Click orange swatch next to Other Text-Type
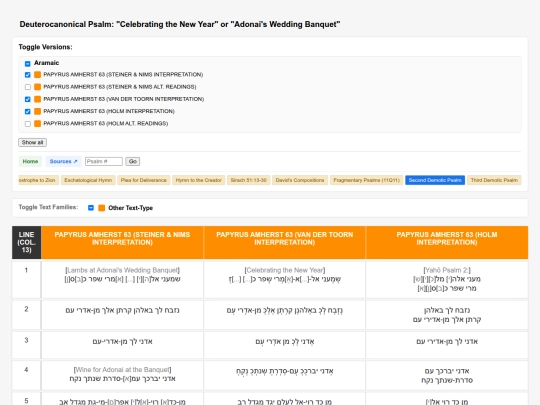Viewport: 540px width, 405px height. [x=102, y=208]
